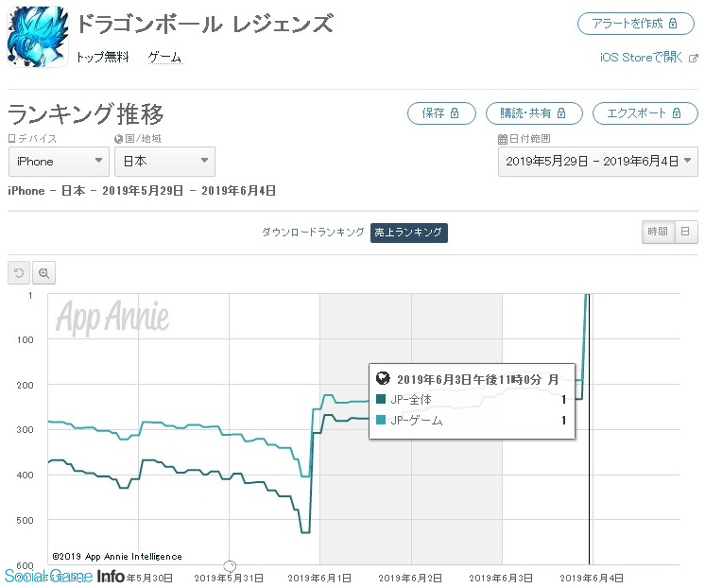705x588 pixels.
Task: Open the 日本 country dropdown
Action: (x=164, y=161)
